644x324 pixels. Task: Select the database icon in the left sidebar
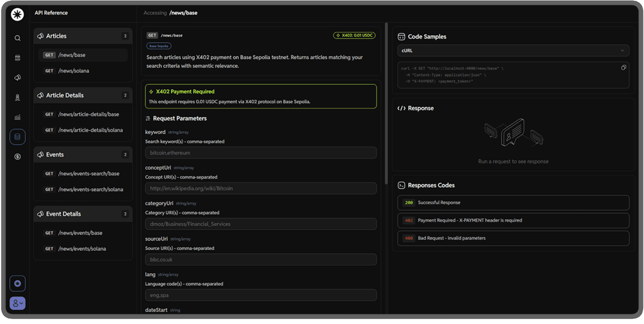coord(17,136)
